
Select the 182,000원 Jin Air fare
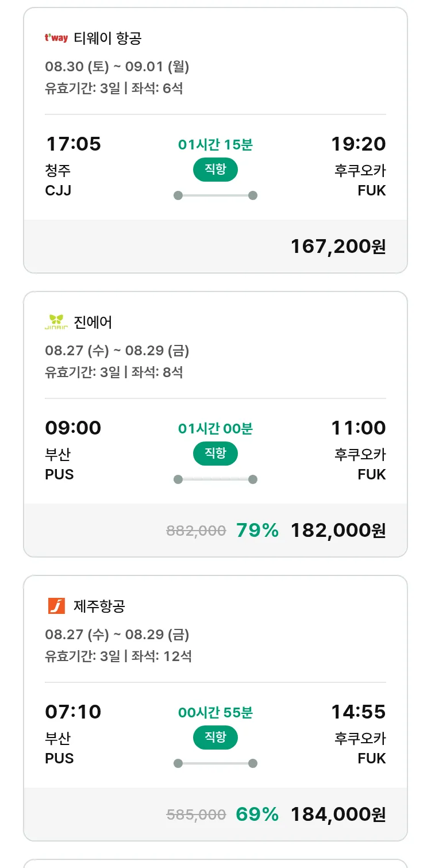(338, 530)
